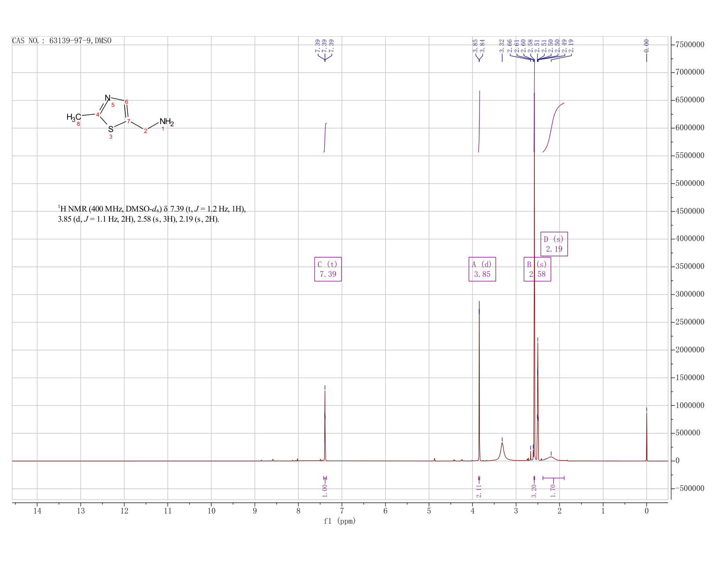Select the CAS NO. 63139-97-9 title text
728x563 pixels.
click(62, 41)
